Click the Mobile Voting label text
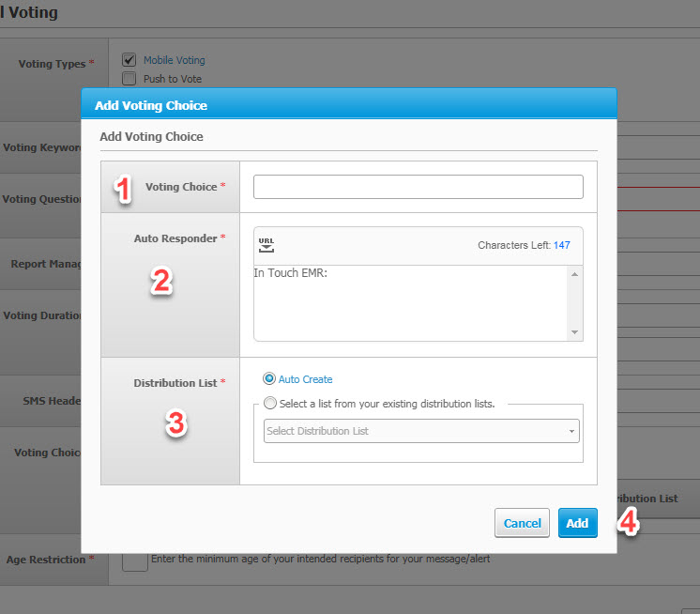Viewport: 700px width, 614px height. pos(174,60)
